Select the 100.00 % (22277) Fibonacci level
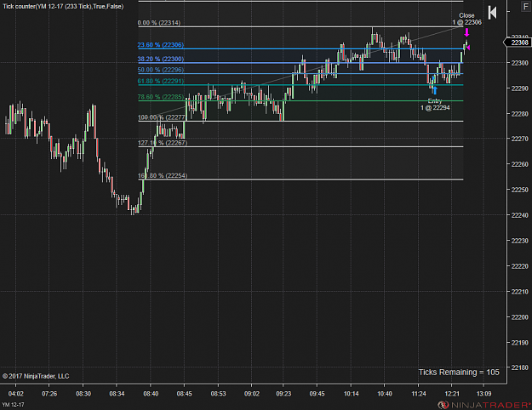532x410 pixels. pyautogui.click(x=162, y=117)
